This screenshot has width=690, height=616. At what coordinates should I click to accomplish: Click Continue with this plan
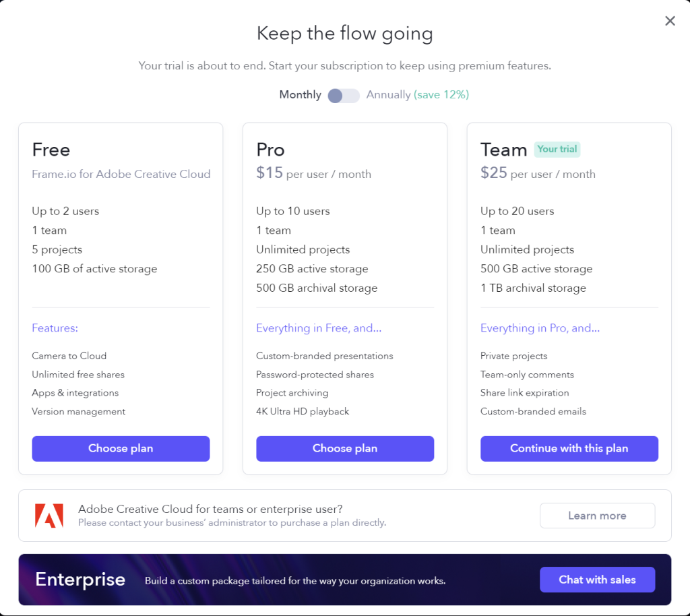[569, 449]
